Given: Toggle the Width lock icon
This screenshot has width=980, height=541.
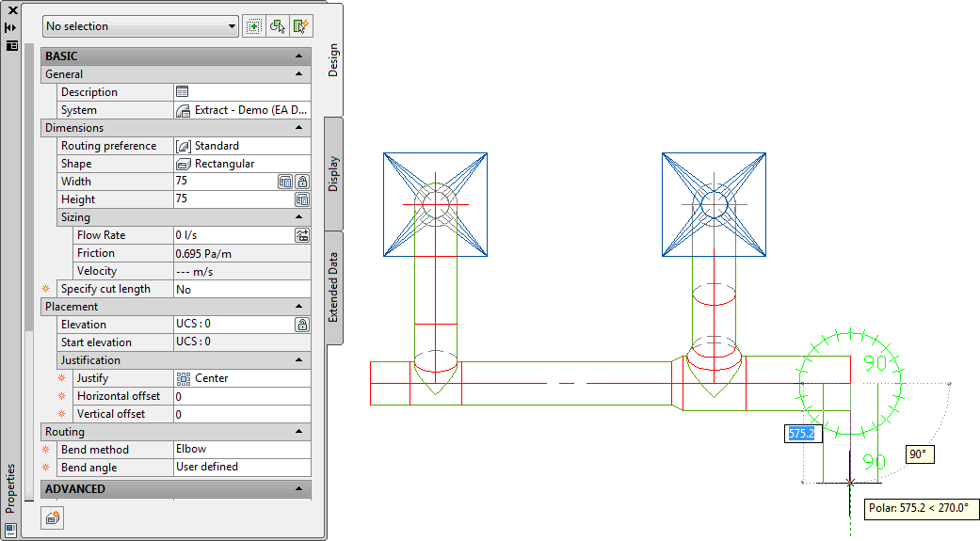Looking at the screenshot, I should (x=302, y=182).
